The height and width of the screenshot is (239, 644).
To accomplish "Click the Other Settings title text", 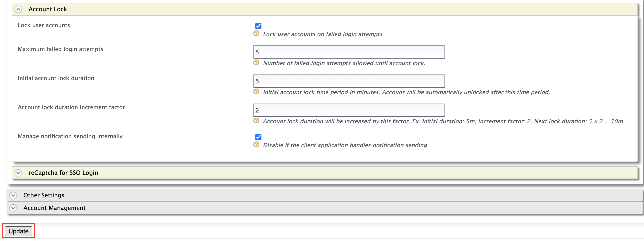I will click(44, 195).
